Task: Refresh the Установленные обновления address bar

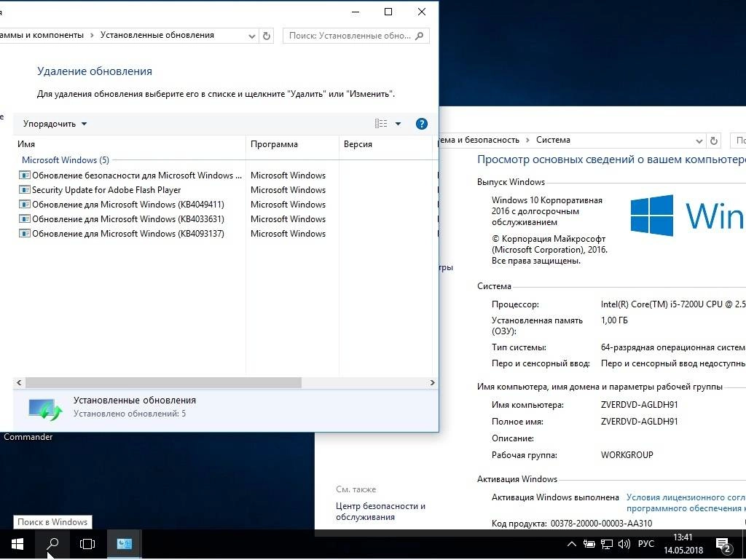Action: pyautogui.click(x=267, y=36)
